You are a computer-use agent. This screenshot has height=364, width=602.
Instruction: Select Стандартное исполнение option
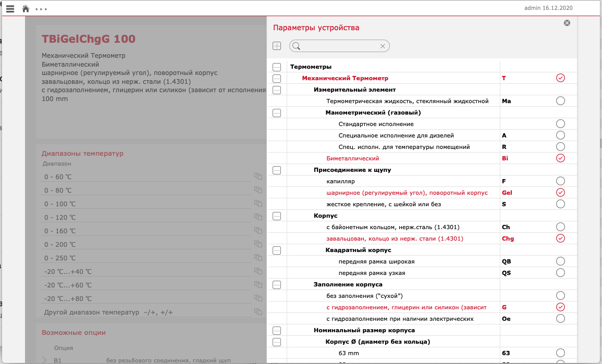pos(560,123)
